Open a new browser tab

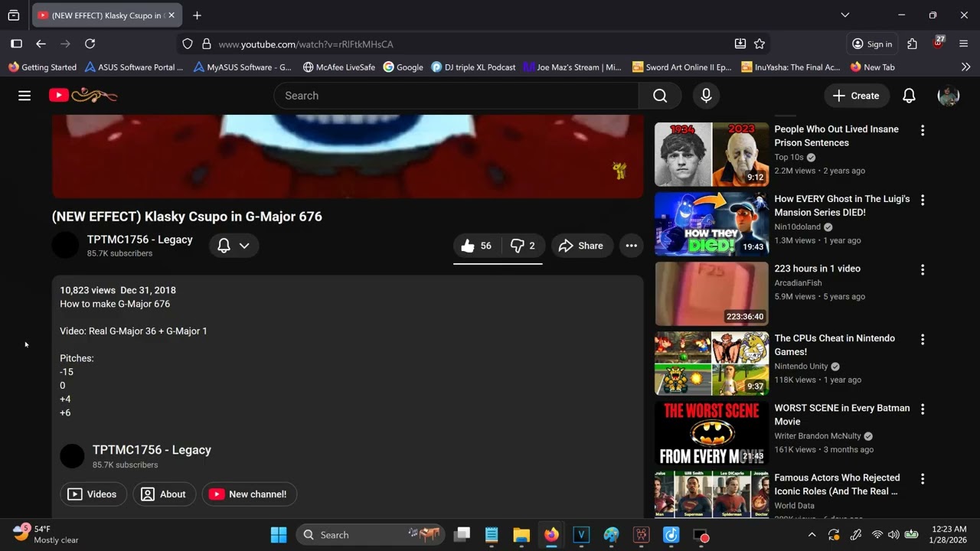point(197,15)
